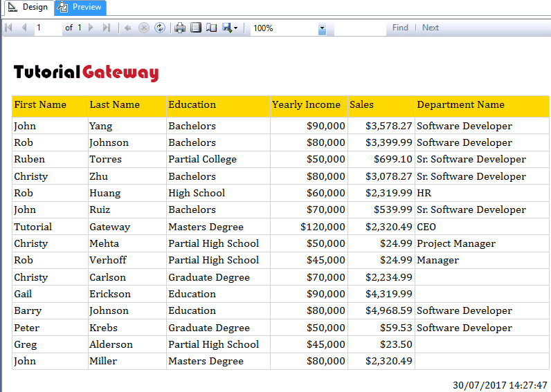Click the Verhoff last name cell
This screenshot has height=392, width=551.
(x=127, y=260)
